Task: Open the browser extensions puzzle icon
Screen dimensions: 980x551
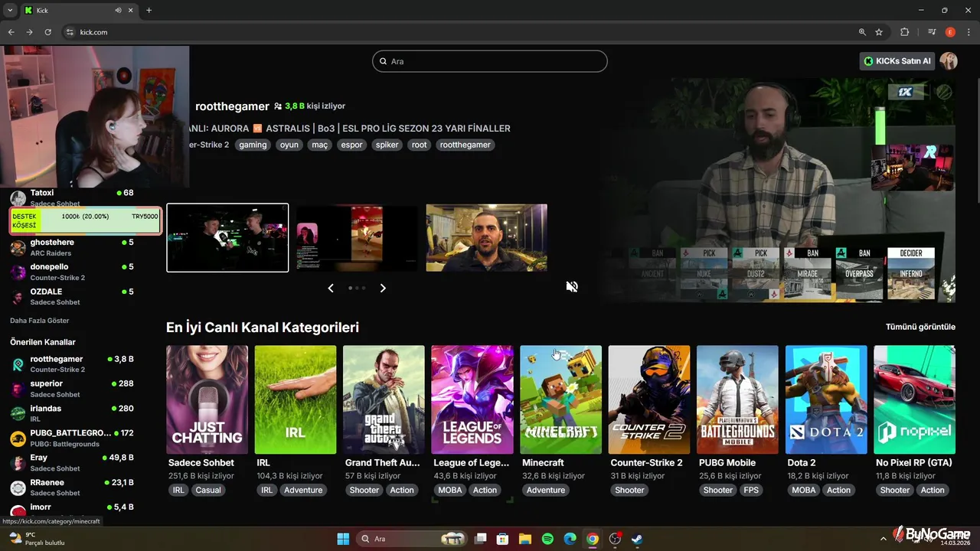Action: pos(904,32)
